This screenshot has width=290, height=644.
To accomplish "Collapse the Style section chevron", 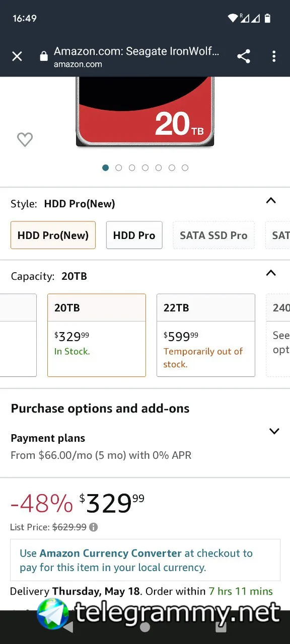I will point(271,201).
